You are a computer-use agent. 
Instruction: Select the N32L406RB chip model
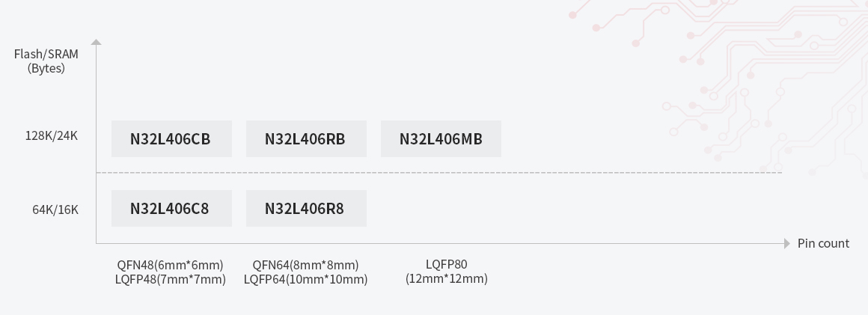pos(306,139)
